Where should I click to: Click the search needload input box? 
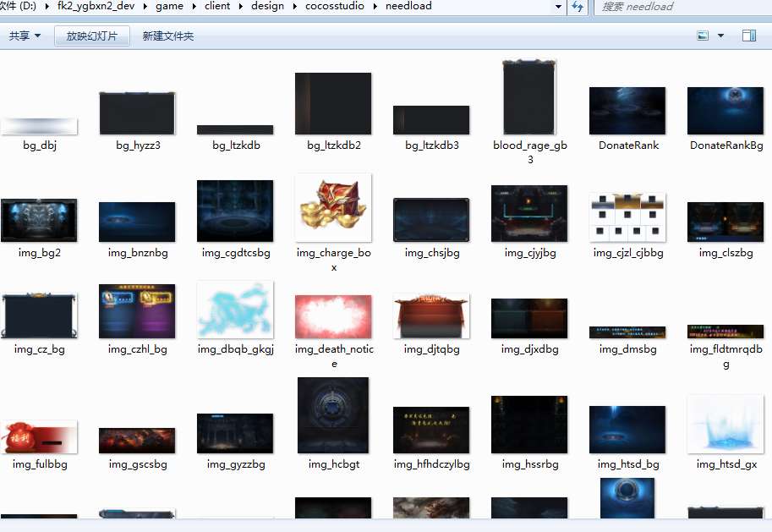[x=681, y=7]
